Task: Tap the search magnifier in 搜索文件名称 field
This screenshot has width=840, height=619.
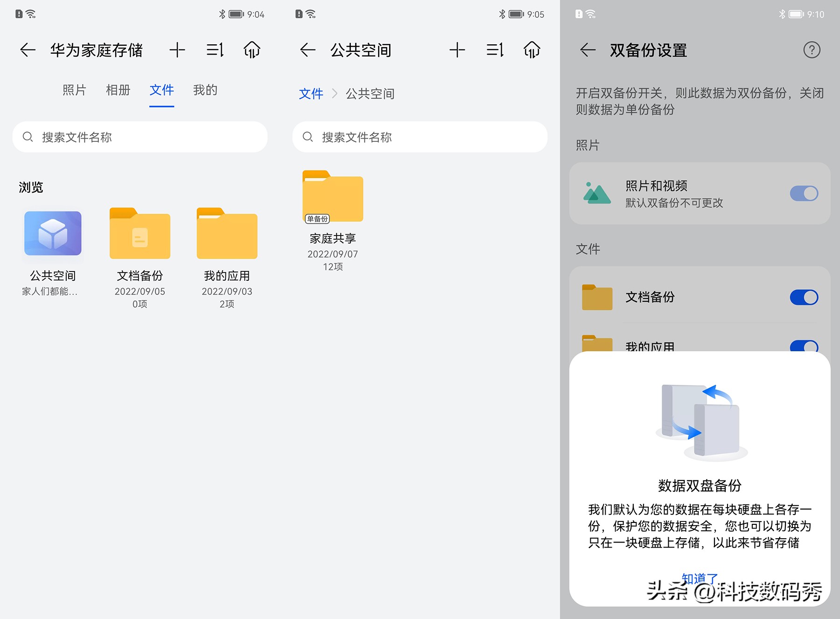Action: pyautogui.click(x=28, y=137)
